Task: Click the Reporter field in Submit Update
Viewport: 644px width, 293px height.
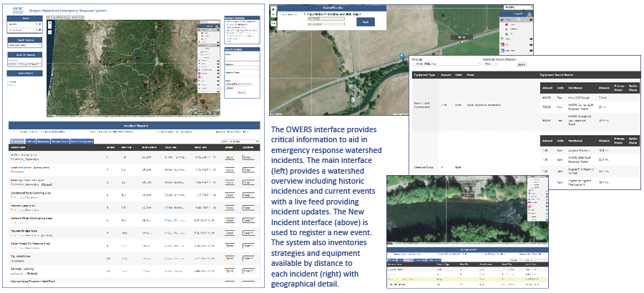Action: point(242,68)
